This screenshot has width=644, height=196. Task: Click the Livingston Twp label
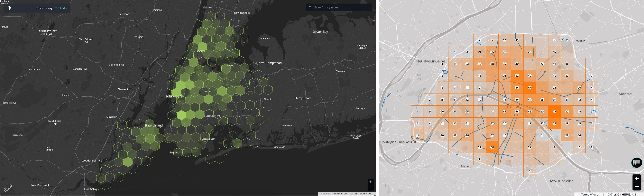(x=80, y=69)
